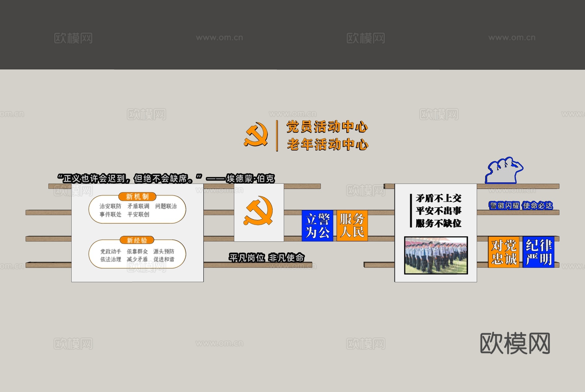The image size is (585, 392).
Task: Click the party emblem on the white square panel
Action: 258,211
